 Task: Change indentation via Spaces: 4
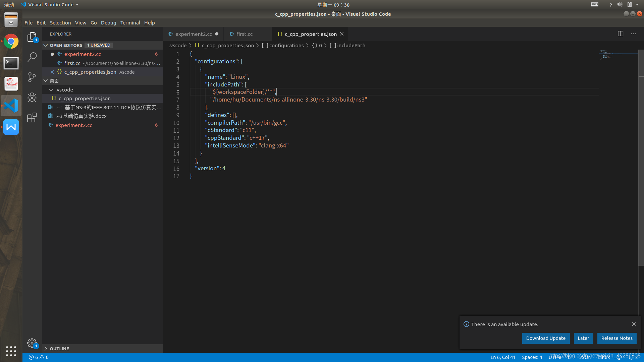(x=532, y=357)
